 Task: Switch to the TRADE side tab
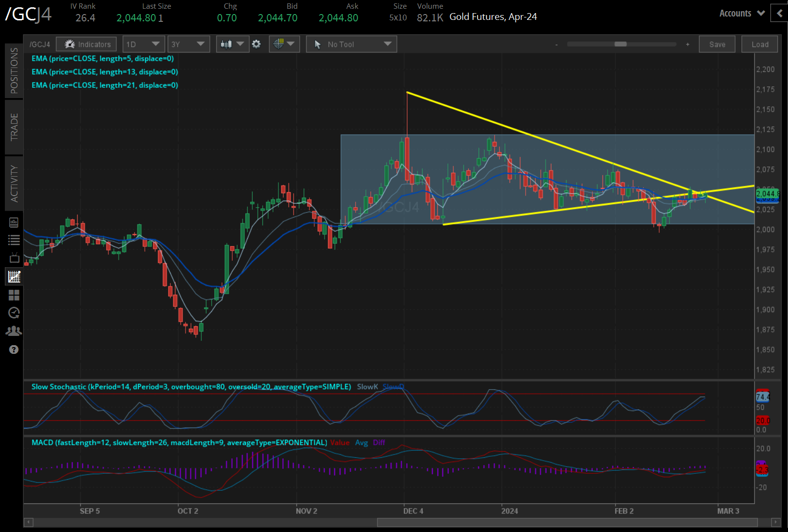click(14, 127)
